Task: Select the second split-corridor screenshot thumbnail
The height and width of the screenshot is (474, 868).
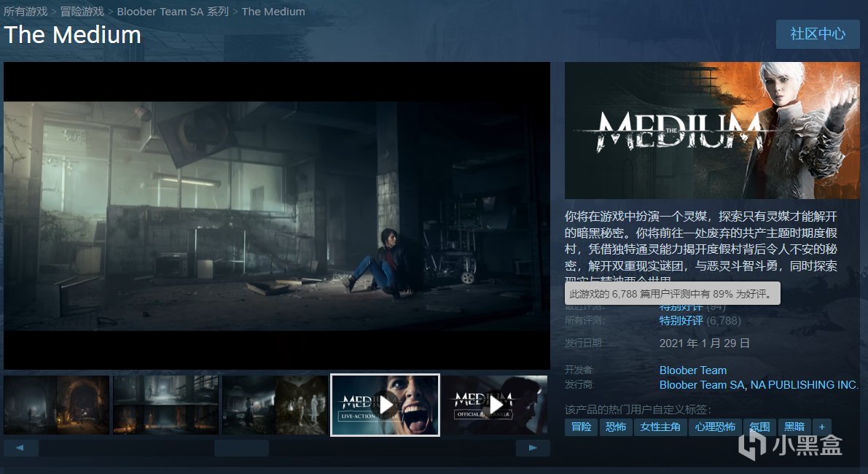Action: pyautogui.click(x=165, y=405)
